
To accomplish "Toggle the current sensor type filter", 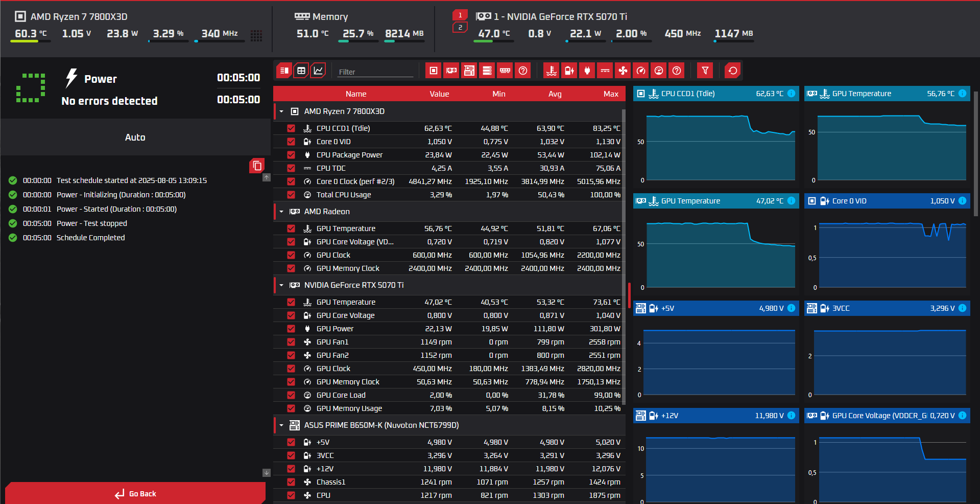I will (x=605, y=71).
